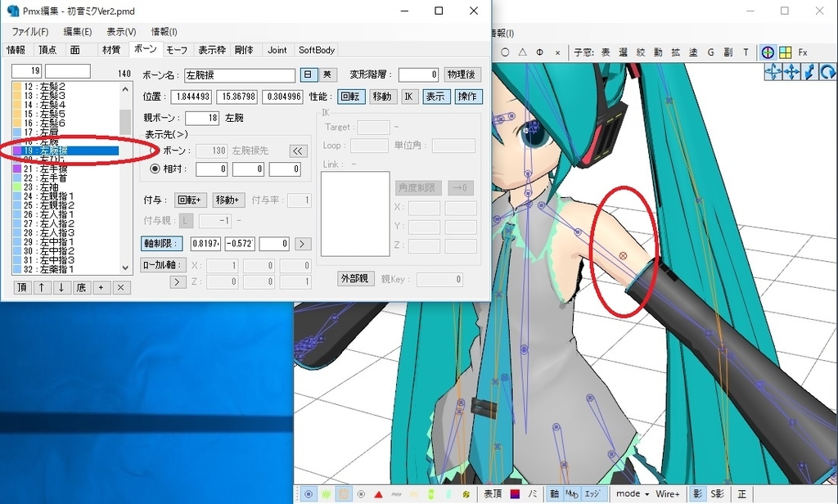Toggle the red triangle display icon

pos(378,494)
